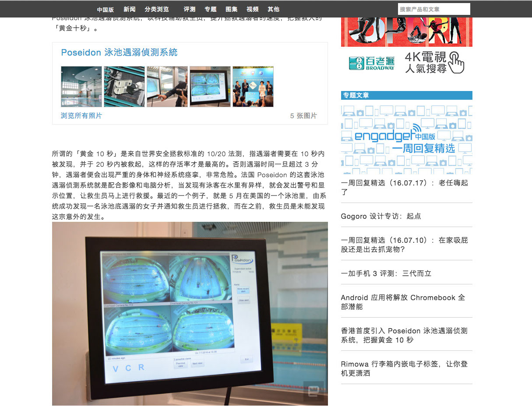Click the 其他 menu item
Viewport: 532px width, 406px height.
(x=273, y=9)
